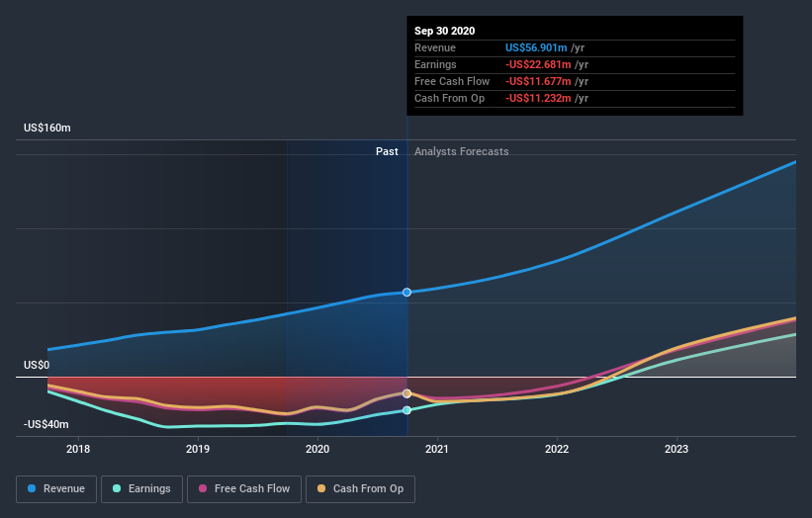Image resolution: width=812 pixels, height=518 pixels.
Task: Click the Earnings row label in tooltip
Action: [435, 64]
